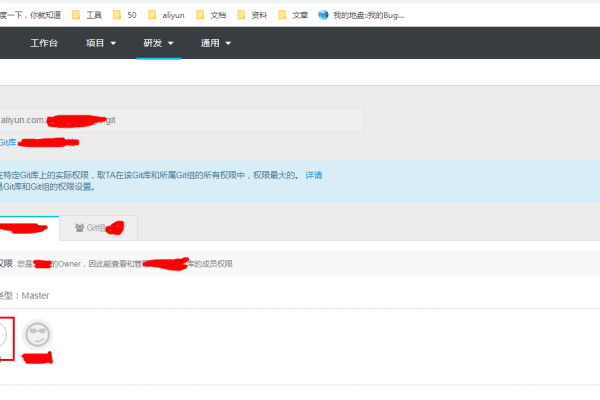Click the 文章 bookmark folder icon
Viewport: 600px width, 400px height.
tap(283, 15)
